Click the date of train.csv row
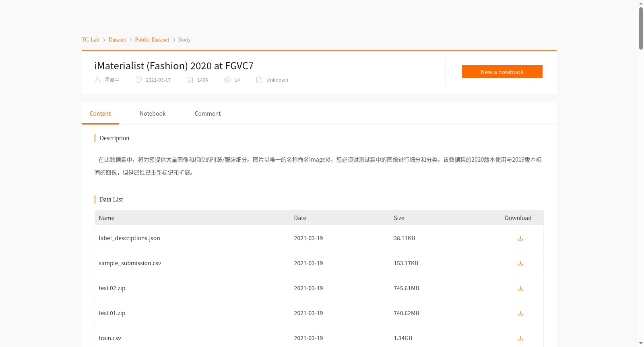The height and width of the screenshot is (347, 644). pos(308,338)
